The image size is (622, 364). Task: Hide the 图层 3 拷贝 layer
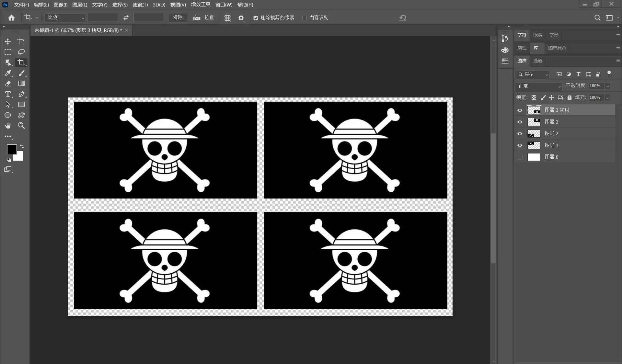(x=520, y=110)
